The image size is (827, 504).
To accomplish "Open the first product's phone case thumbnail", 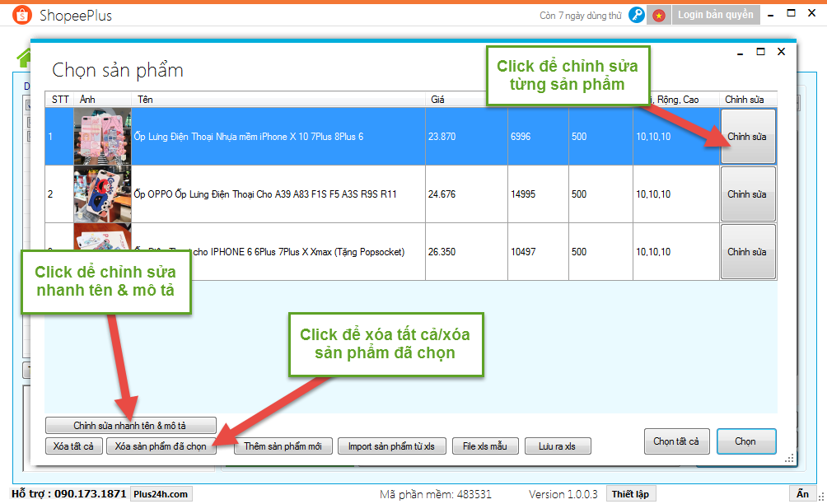I will pyautogui.click(x=102, y=137).
